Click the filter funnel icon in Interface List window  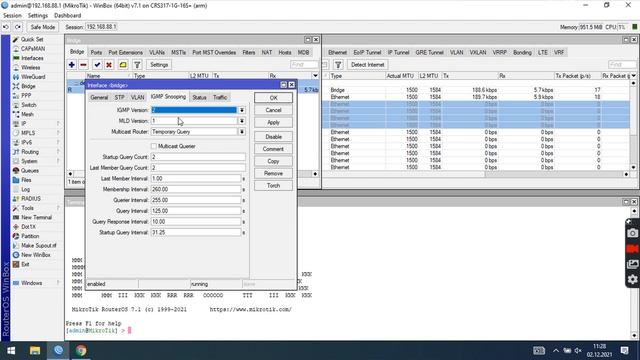click(x=338, y=64)
